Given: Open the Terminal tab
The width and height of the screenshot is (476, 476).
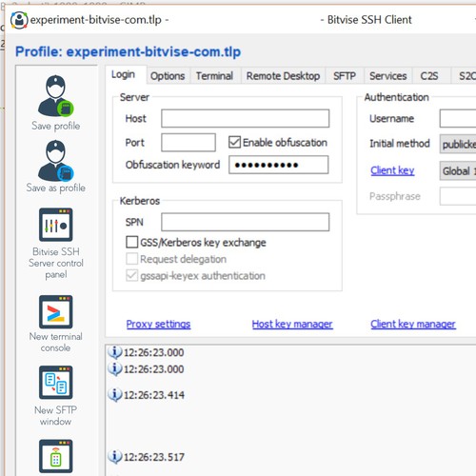Looking at the screenshot, I should [x=214, y=76].
